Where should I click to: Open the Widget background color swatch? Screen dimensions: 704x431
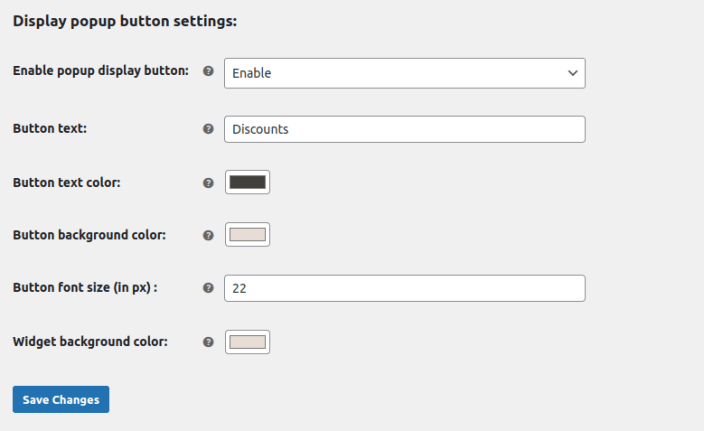pyautogui.click(x=247, y=342)
